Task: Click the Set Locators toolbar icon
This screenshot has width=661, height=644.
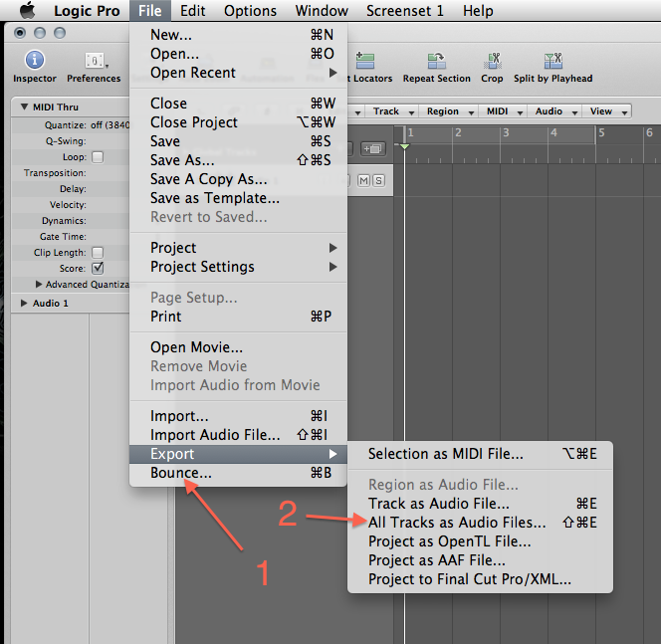Action: [x=365, y=61]
